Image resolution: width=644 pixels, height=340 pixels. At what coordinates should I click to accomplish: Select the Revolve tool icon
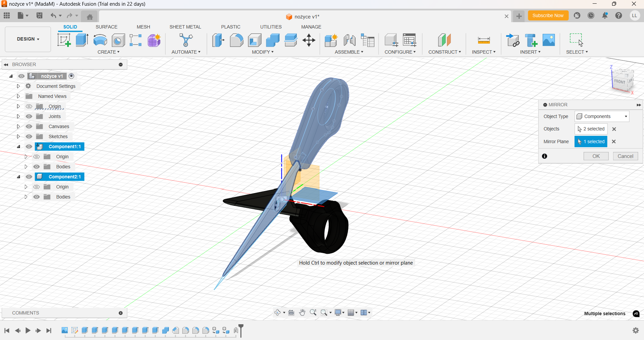point(100,40)
